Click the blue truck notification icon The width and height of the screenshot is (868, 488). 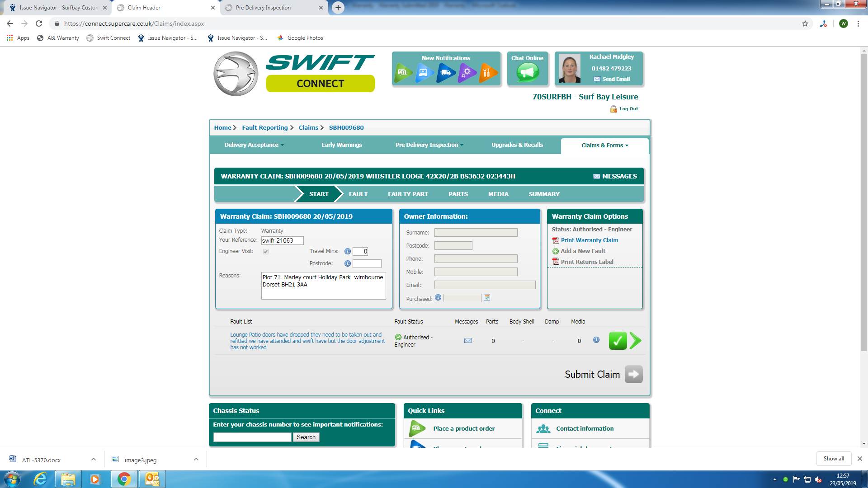[x=446, y=72]
